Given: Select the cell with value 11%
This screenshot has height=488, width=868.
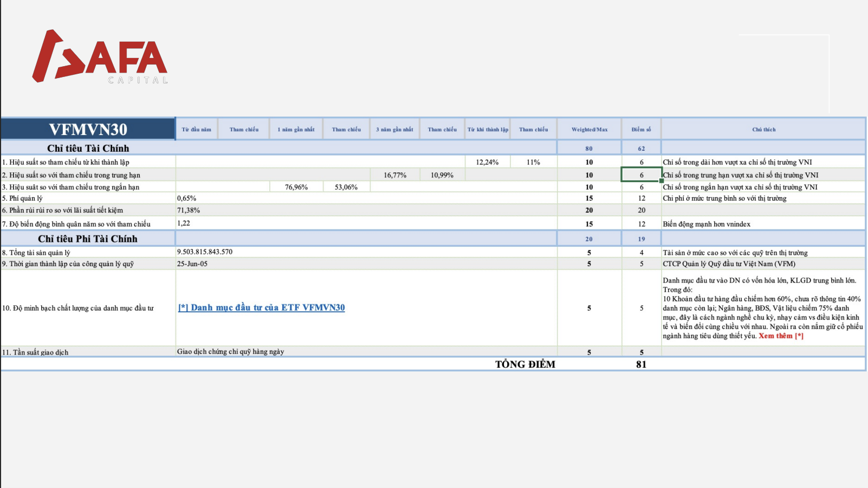Looking at the screenshot, I should (x=533, y=162).
